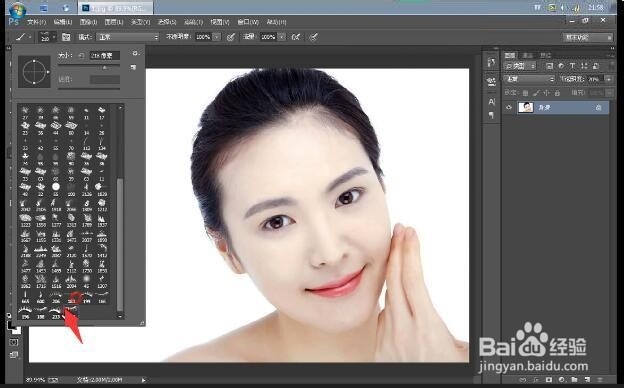The image size is (624, 388).
Task: Open the History panel icon
Action: [491, 63]
